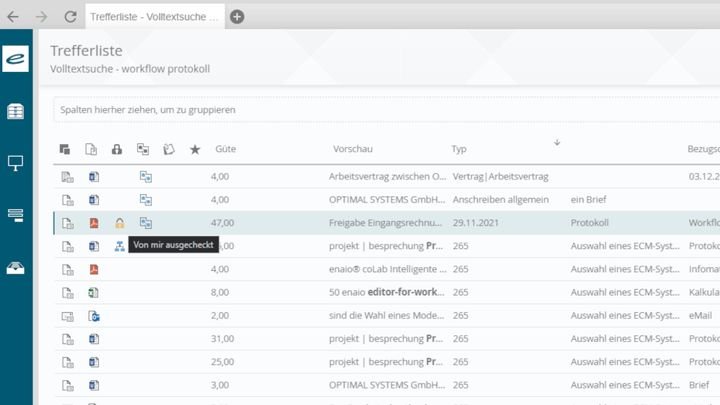Sort by the Vorschau column header

(352, 149)
